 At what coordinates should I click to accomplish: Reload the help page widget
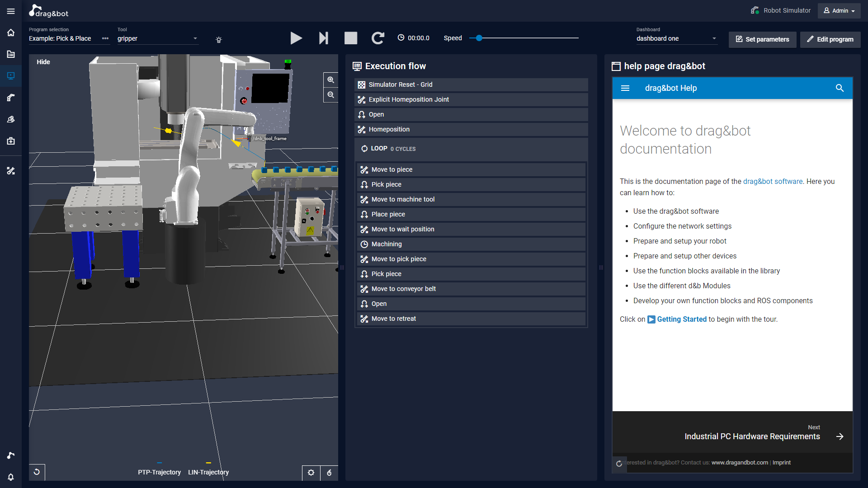click(x=619, y=464)
